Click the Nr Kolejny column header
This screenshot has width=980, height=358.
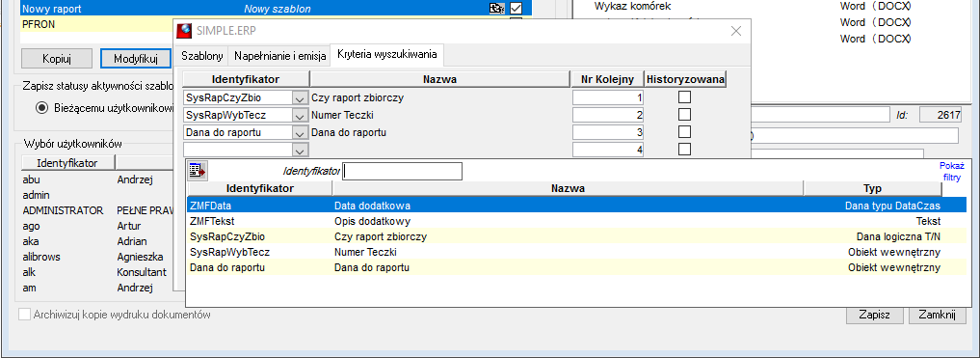click(x=607, y=79)
